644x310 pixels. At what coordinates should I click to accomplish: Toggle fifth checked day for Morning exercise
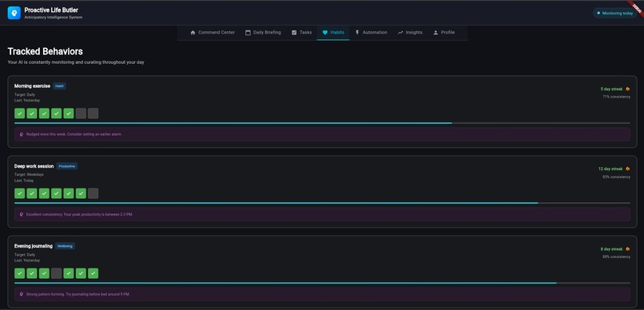69,113
